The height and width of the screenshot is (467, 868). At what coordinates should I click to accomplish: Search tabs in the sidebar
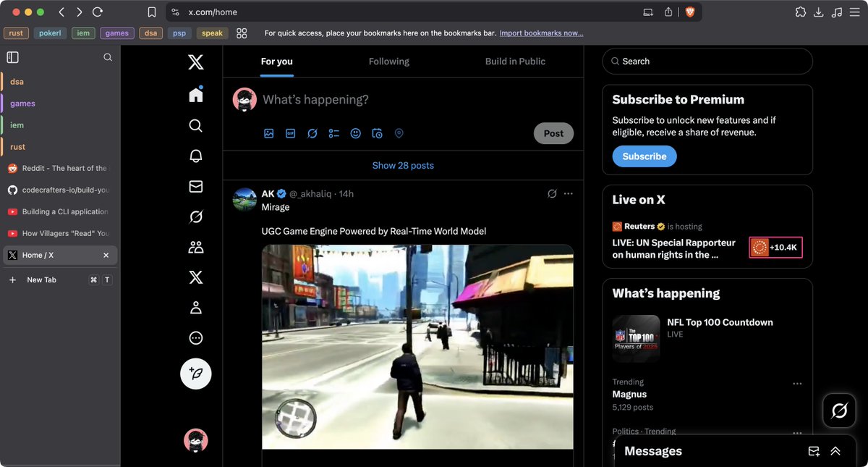[108, 57]
